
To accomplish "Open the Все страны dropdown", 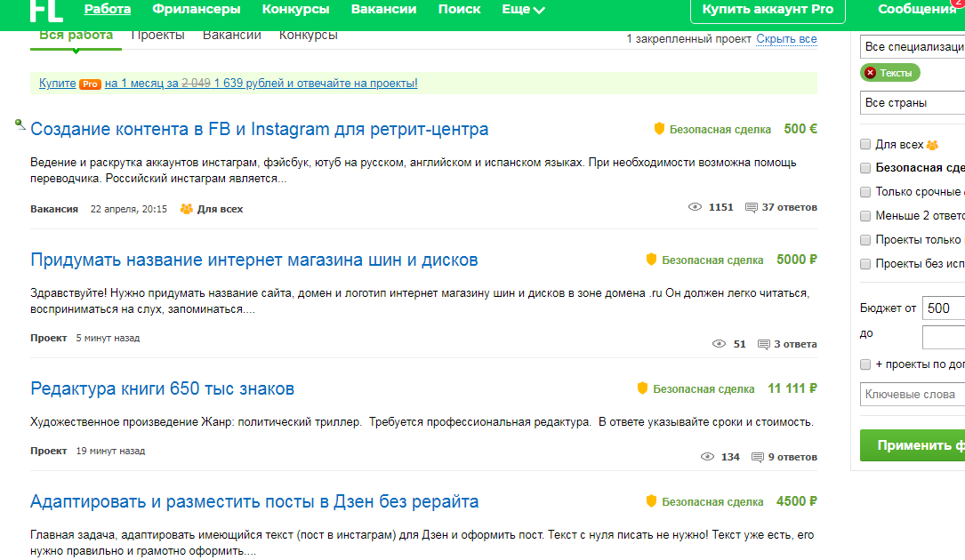I will [x=916, y=104].
